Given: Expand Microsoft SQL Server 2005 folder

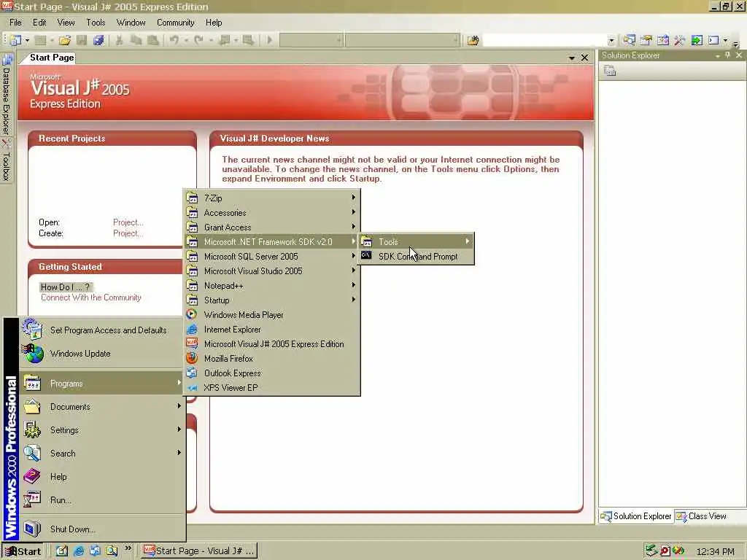Looking at the screenshot, I should (x=271, y=257).
